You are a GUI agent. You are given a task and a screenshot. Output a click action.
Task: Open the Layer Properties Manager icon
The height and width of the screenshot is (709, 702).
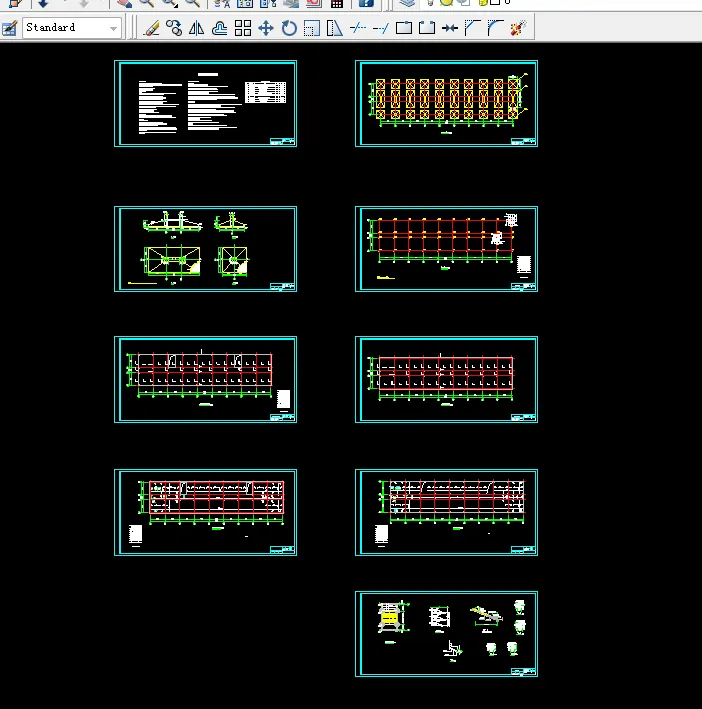(407, 4)
